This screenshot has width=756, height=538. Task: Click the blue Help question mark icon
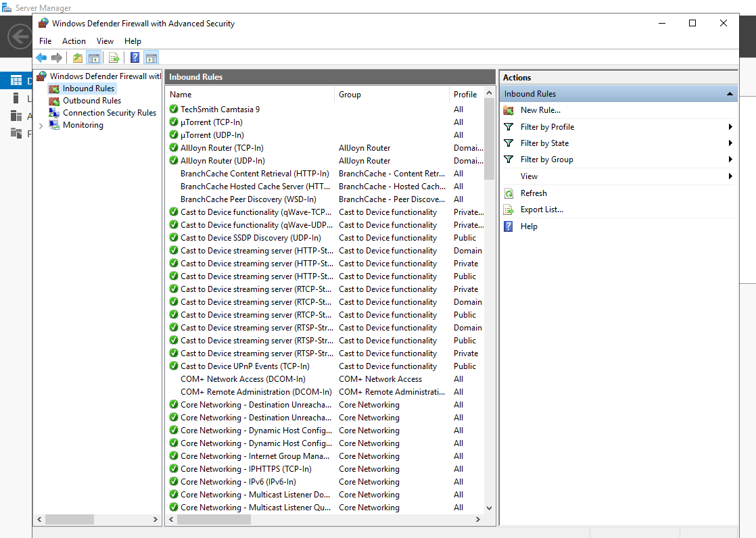135,58
